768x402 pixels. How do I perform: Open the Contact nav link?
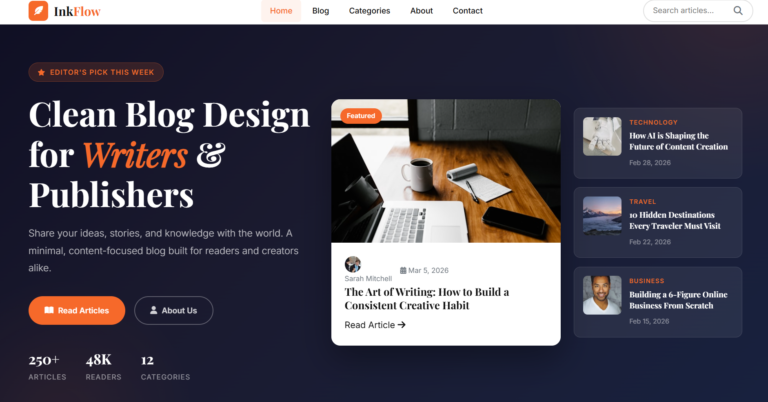[467, 11]
